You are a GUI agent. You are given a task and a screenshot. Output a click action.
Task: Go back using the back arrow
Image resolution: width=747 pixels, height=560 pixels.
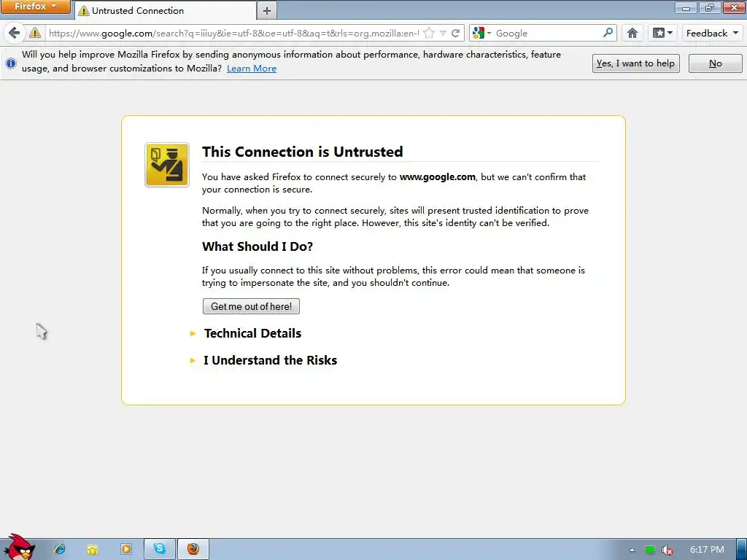click(x=15, y=33)
